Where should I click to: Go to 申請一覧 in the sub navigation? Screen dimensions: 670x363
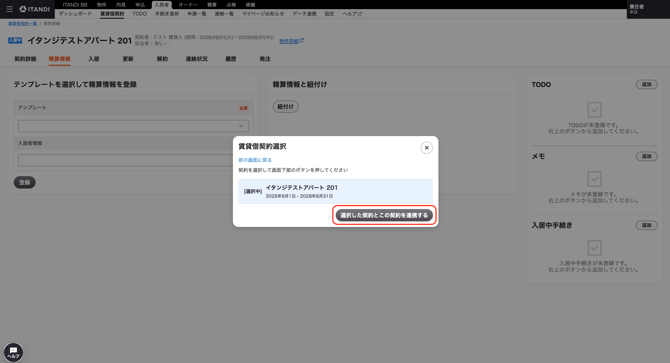(197, 14)
